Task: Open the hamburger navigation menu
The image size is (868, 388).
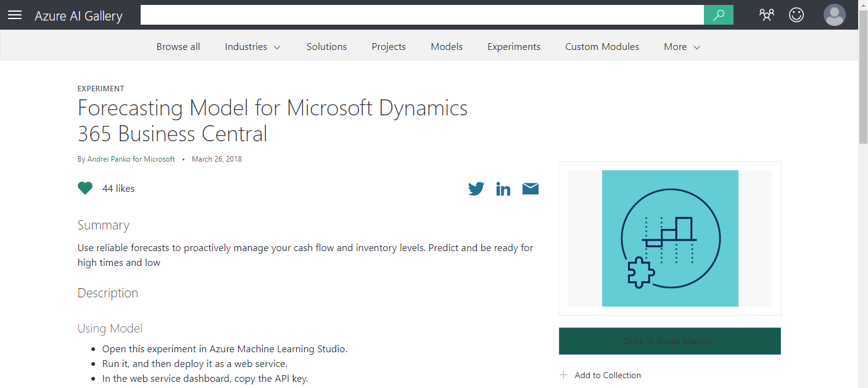Action: [x=15, y=15]
